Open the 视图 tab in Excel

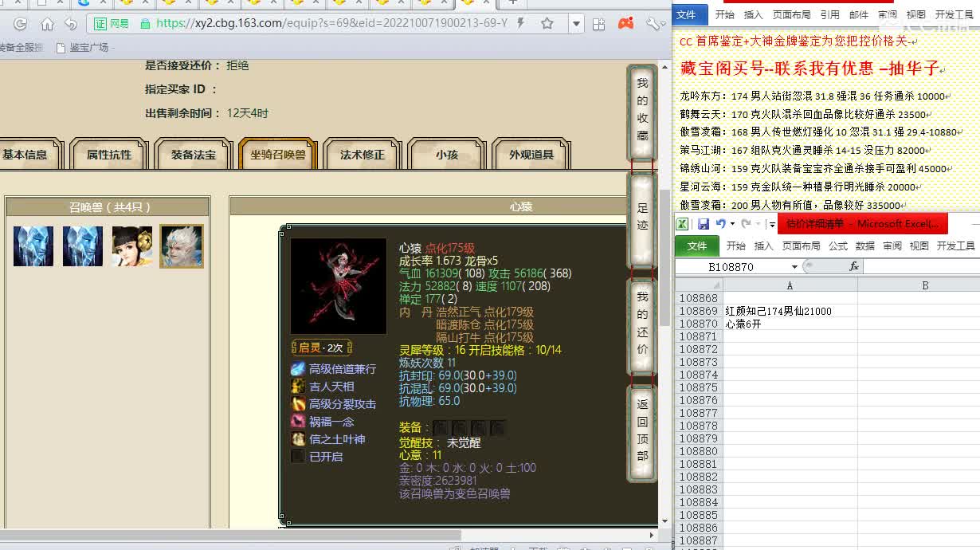tap(919, 246)
